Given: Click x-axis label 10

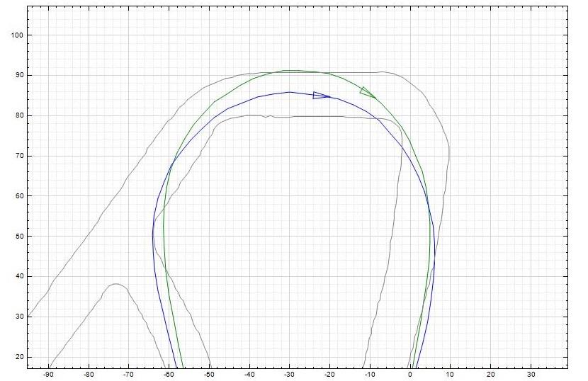Looking at the screenshot, I should [x=450, y=375].
